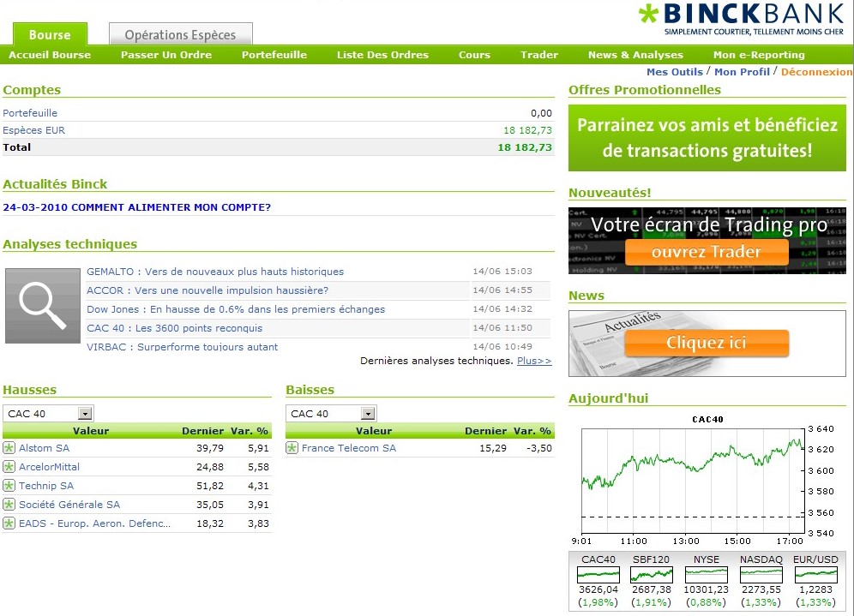The height and width of the screenshot is (616, 854).
Task: Click the BinckBank logo
Action: 742,19
